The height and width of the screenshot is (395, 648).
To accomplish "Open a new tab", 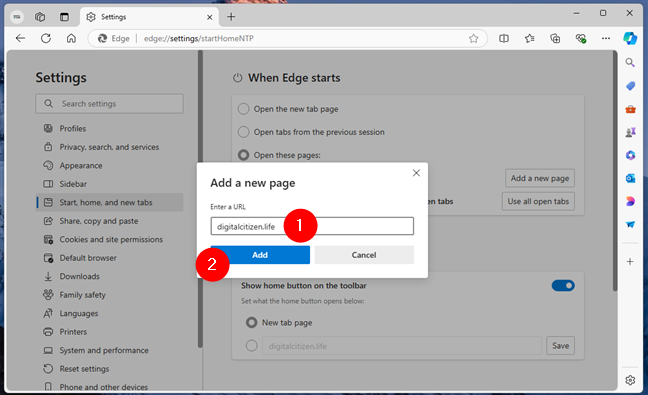I will (x=231, y=17).
